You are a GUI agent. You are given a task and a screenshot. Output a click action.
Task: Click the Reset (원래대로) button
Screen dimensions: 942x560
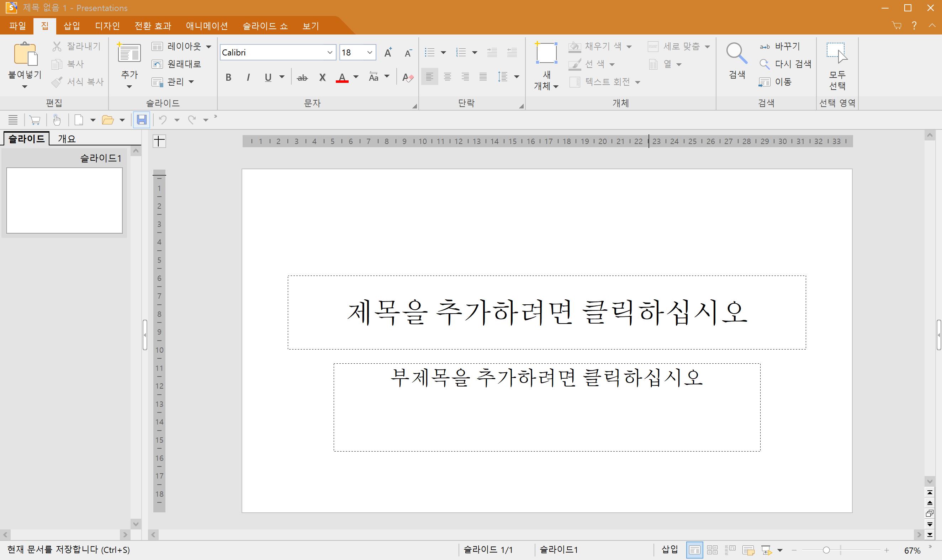pos(176,64)
